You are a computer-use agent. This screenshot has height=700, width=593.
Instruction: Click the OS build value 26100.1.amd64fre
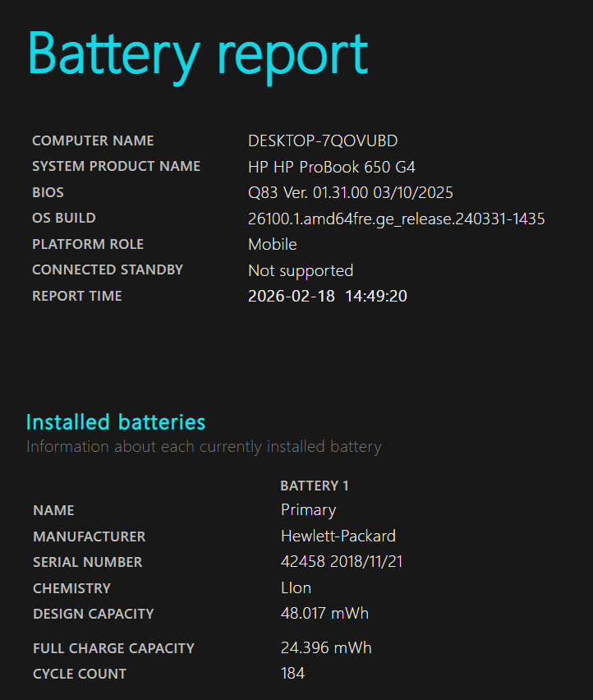point(396,219)
